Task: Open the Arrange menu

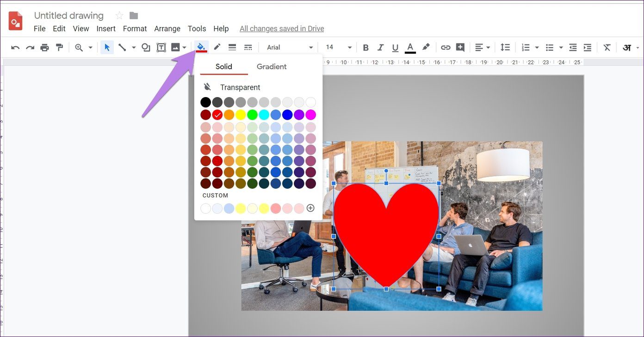Action: pos(167,29)
